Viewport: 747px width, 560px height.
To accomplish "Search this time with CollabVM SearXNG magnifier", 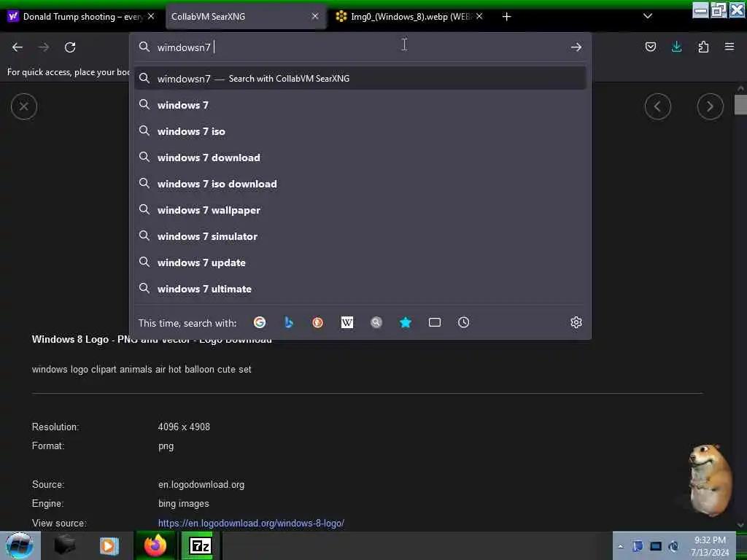I will (376, 322).
